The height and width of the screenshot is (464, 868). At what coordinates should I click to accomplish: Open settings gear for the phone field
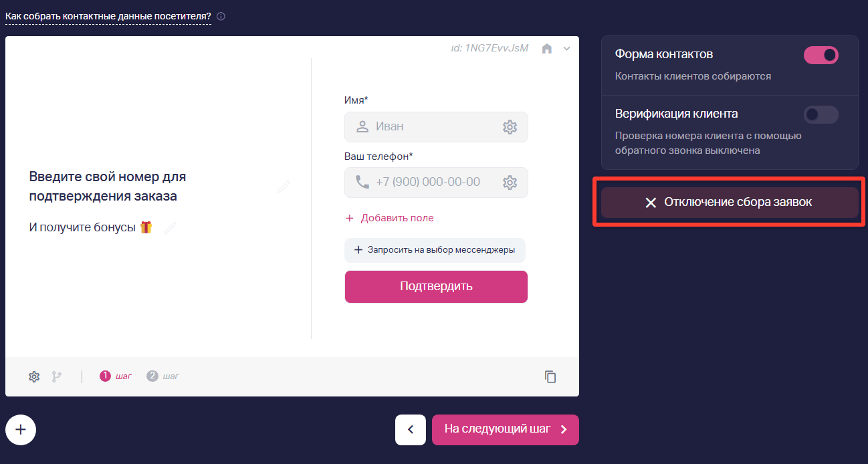point(510,183)
